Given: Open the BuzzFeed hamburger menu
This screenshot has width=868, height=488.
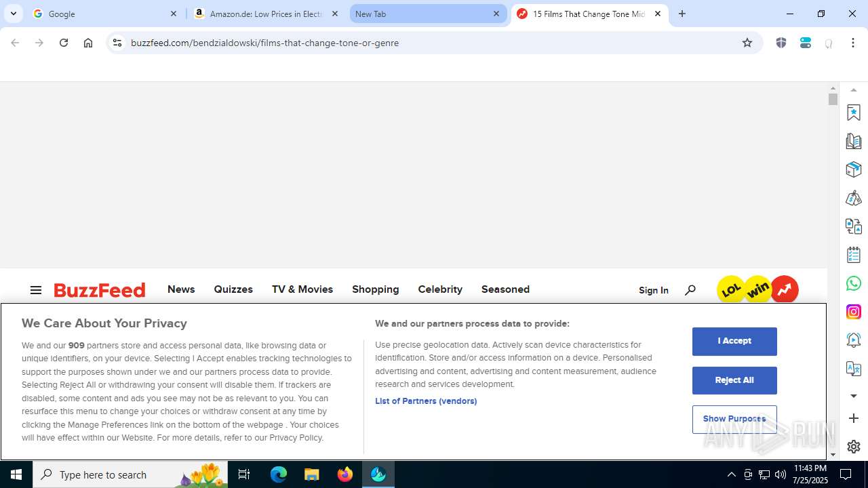Looking at the screenshot, I should (36, 290).
